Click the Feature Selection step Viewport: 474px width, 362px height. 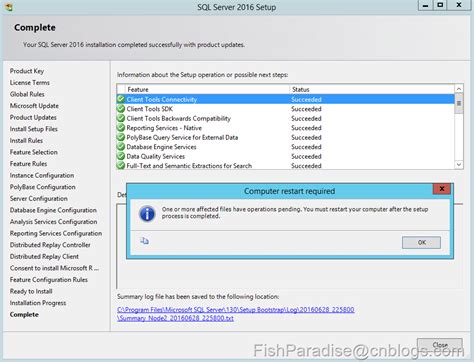click(x=34, y=152)
